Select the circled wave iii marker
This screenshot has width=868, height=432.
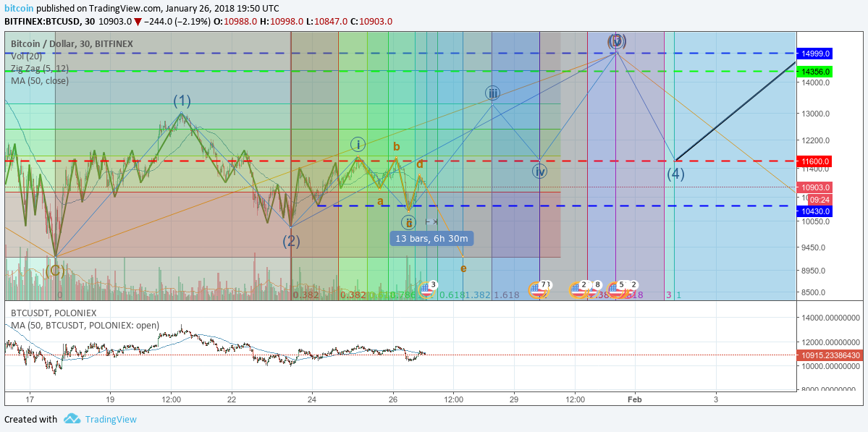492,93
